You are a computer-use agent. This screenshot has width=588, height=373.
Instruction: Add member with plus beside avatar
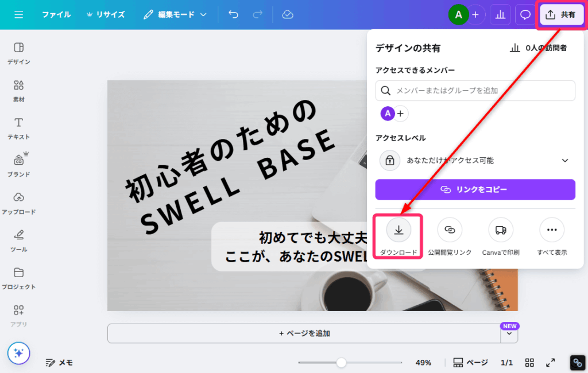(x=400, y=113)
